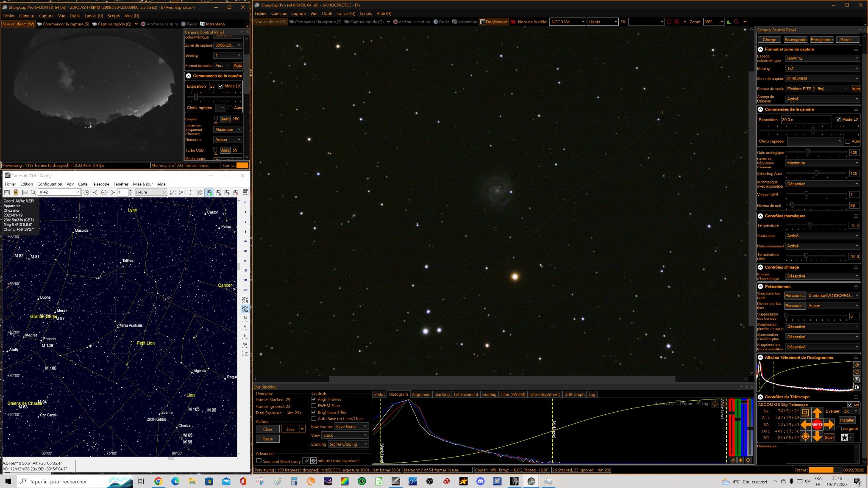
Task: Open Chrome from the taskbar
Action: [x=158, y=481]
